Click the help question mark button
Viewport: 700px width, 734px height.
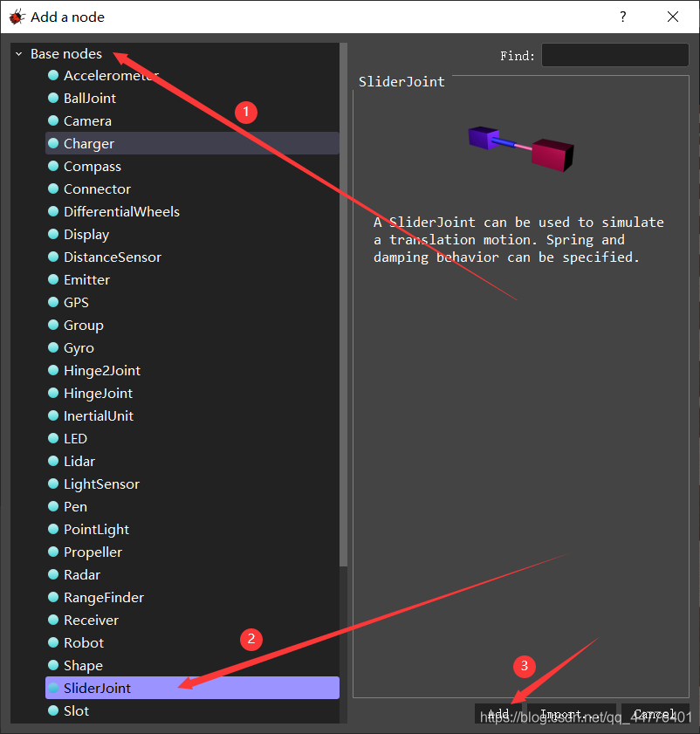tap(622, 17)
